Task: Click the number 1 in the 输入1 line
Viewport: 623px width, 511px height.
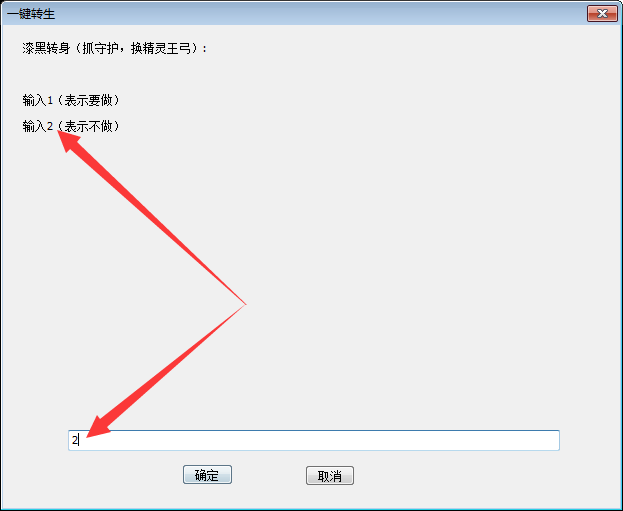Action: [x=50, y=101]
